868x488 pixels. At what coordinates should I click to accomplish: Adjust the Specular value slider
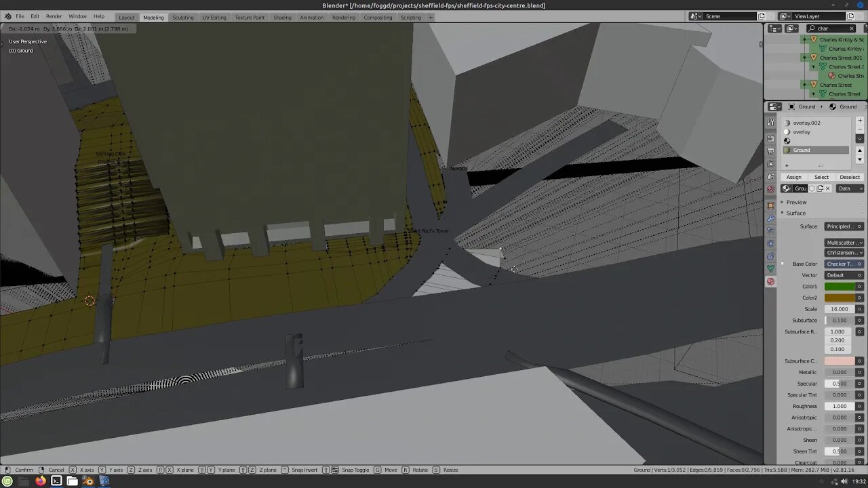(x=840, y=384)
